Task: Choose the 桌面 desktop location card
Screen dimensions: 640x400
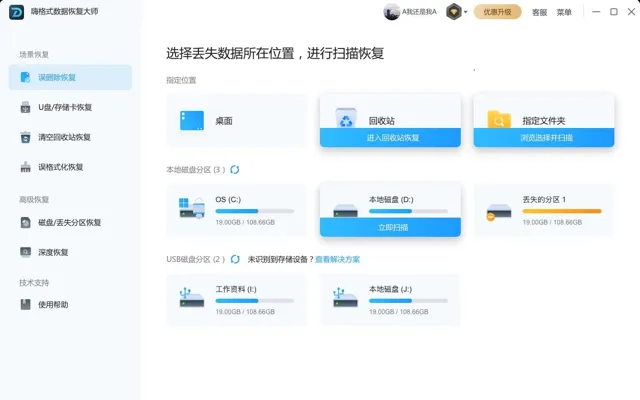Action: (237, 120)
